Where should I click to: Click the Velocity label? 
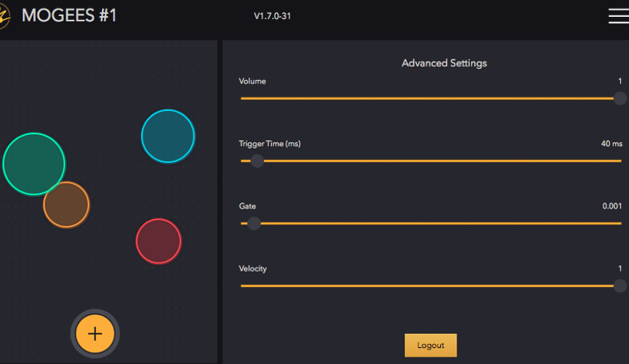[252, 269]
